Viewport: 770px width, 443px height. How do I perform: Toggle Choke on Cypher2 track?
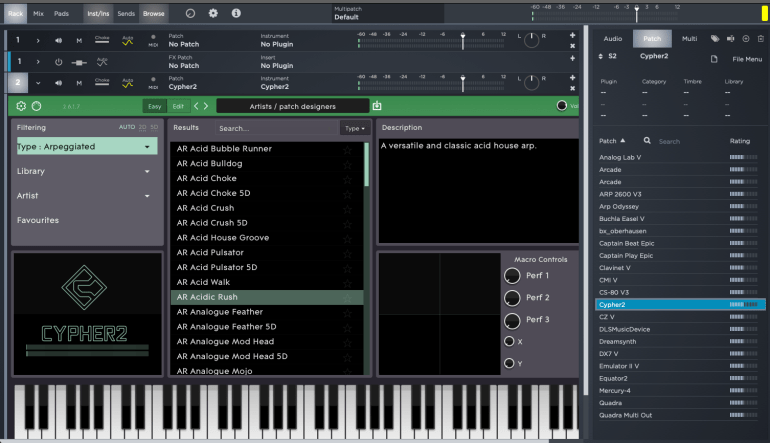coord(102,82)
